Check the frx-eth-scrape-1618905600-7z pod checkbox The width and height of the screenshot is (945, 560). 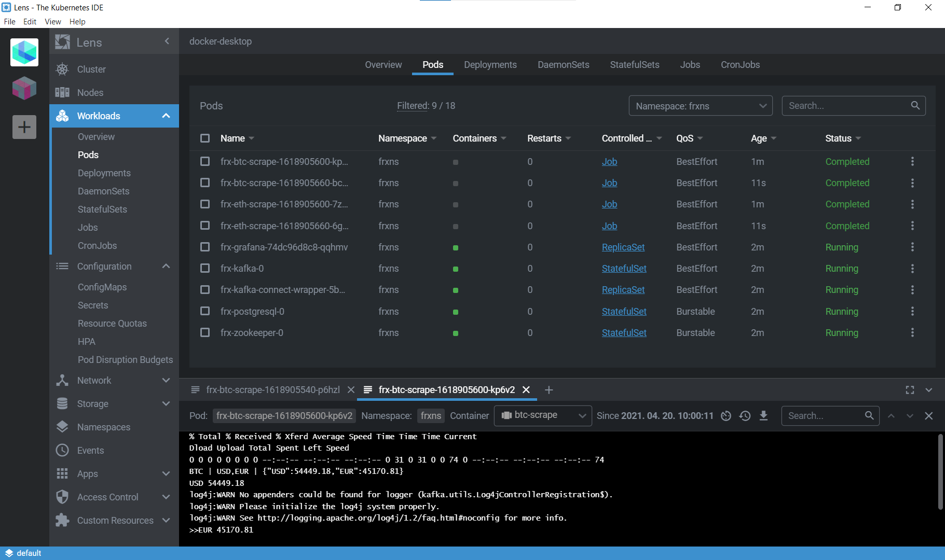[x=205, y=204]
